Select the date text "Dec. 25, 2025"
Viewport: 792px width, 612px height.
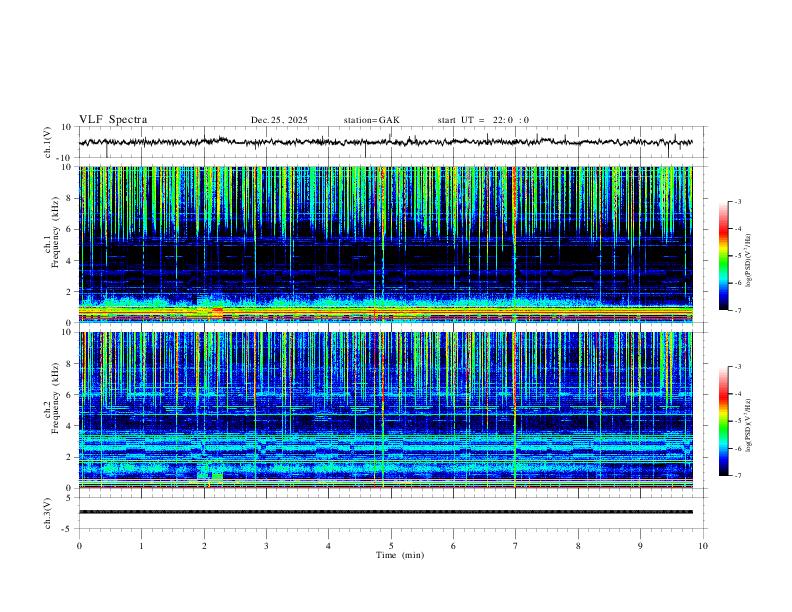[279, 120]
